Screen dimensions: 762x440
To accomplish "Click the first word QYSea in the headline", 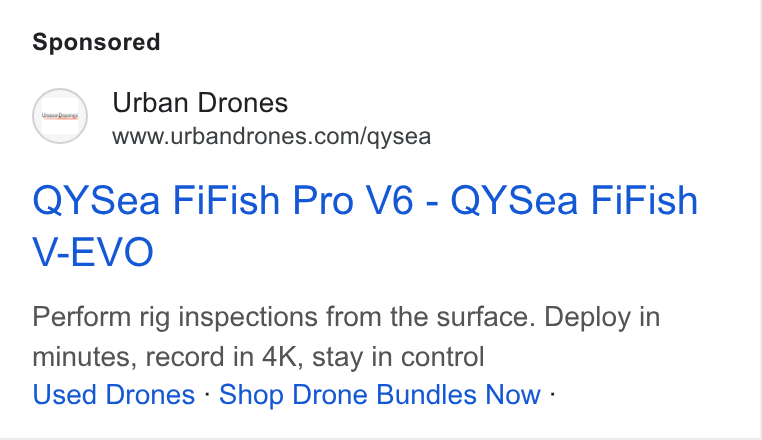I will click(x=96, y=200).
